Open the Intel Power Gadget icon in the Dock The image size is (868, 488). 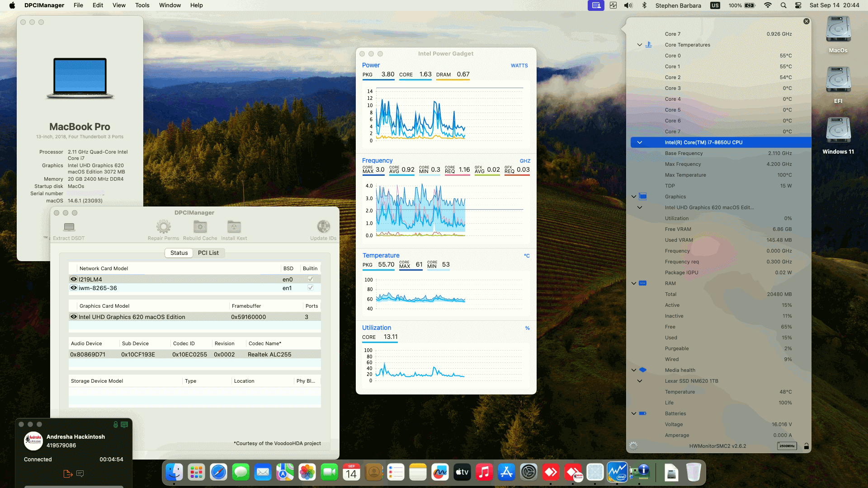618,472
